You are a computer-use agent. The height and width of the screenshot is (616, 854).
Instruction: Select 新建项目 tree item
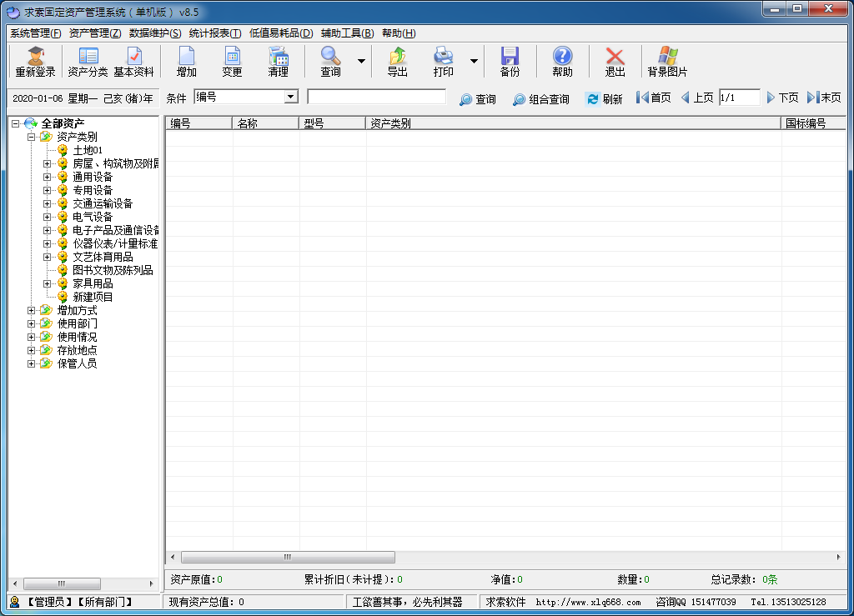[93, 297]
